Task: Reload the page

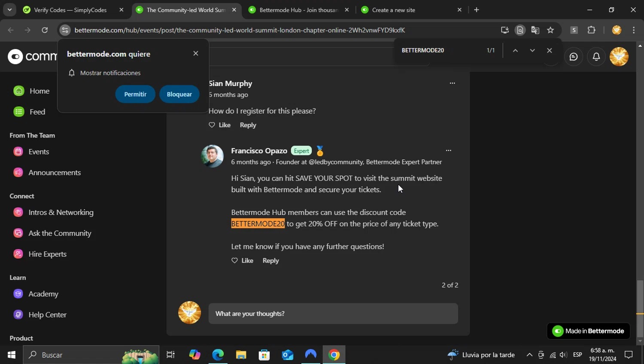Action: pyautogui.click(x=45, y=30)
